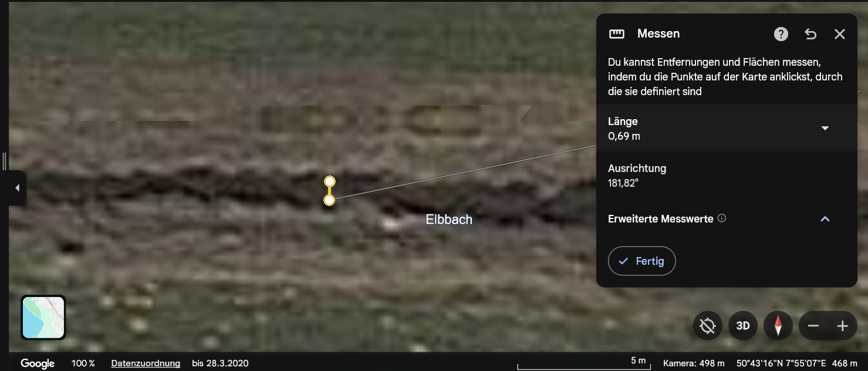The height and width of the screenshot is (371, 868).
Task: Collapse the Erweiterte Messwerte section
Action: (x=825, y=219)
